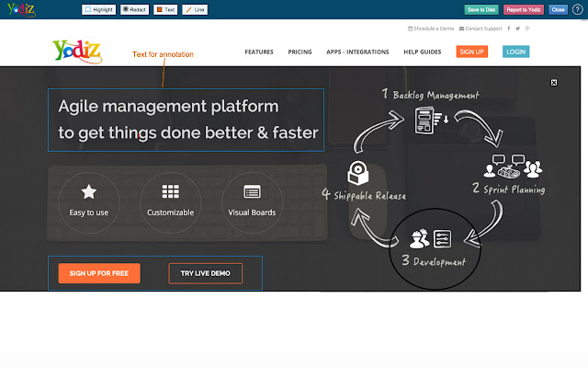Click the Report to Yodiz button
Image resolution: width=588 pixels, height=368 pixels.
(524, 10)
